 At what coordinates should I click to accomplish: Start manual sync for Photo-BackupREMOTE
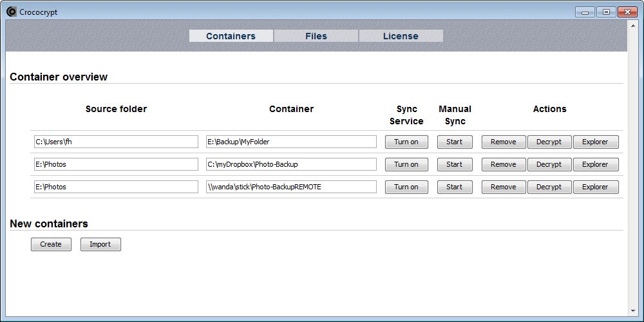pyautogui.click(x=455, y=187)
